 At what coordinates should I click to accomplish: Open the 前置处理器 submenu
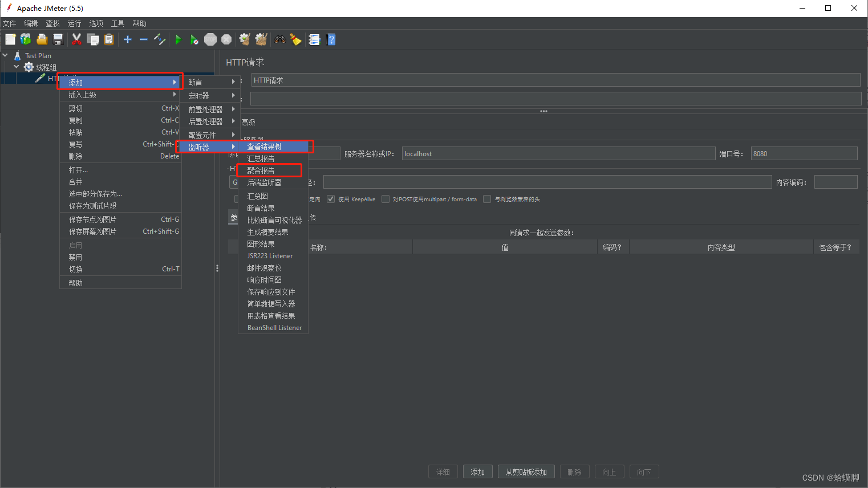[x=210, y=109]
